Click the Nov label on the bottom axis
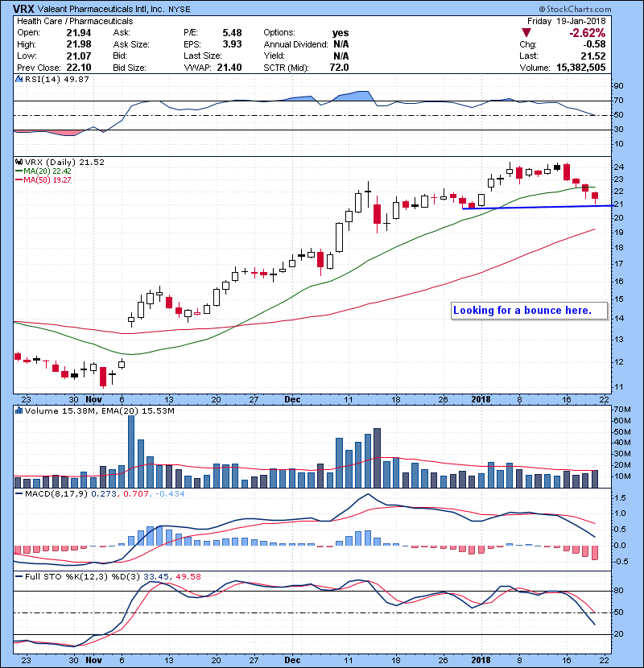This screenshot has height=668, width=644. (x=93, y=660)
